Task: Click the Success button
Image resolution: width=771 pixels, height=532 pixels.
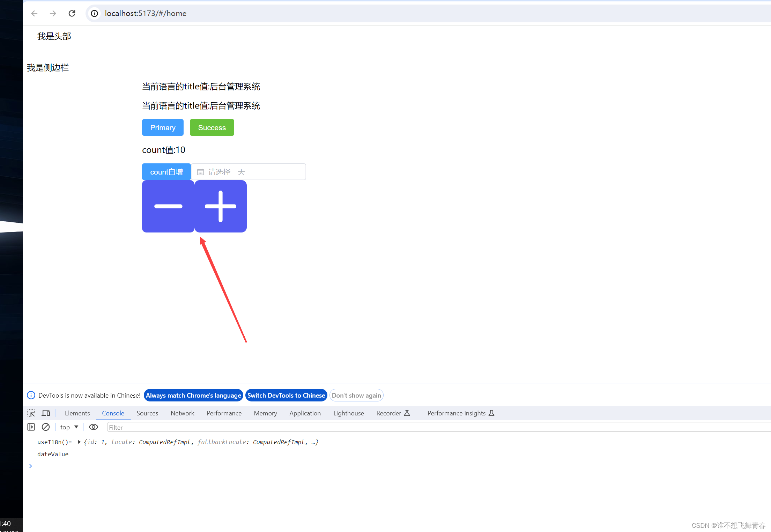Action: [212, 128]
